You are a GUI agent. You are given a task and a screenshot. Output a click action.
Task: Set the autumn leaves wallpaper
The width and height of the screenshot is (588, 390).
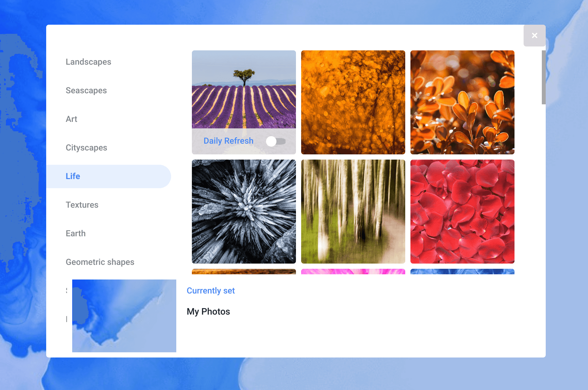pos(462,102)
